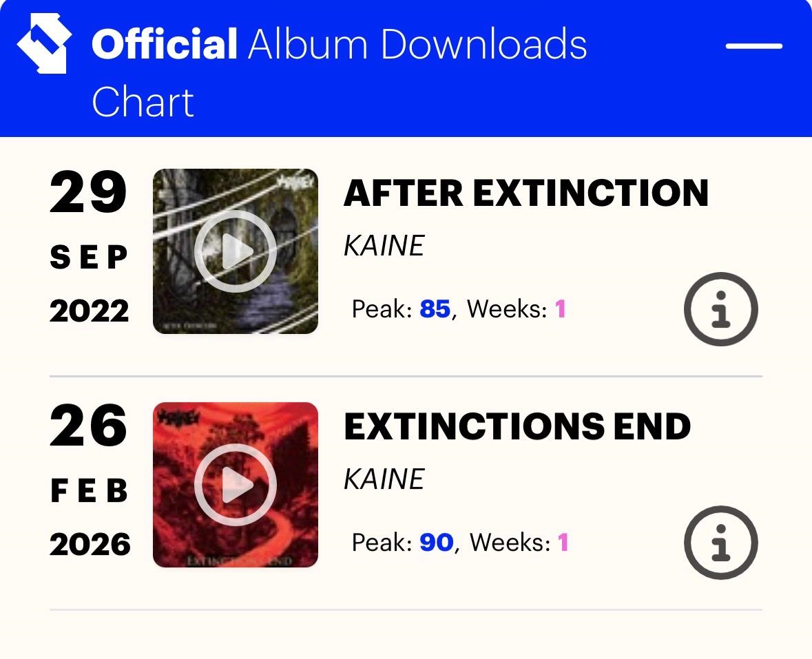
Task: Open the AFTER EXTINCTION album title
Action: tap(525, 192)
